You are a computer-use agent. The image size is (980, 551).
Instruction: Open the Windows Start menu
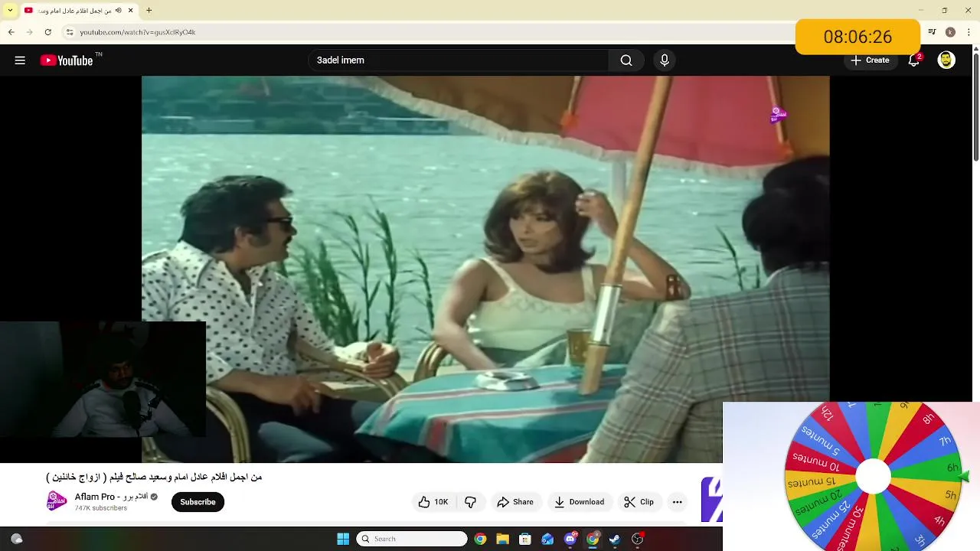(x=343, y=539)
